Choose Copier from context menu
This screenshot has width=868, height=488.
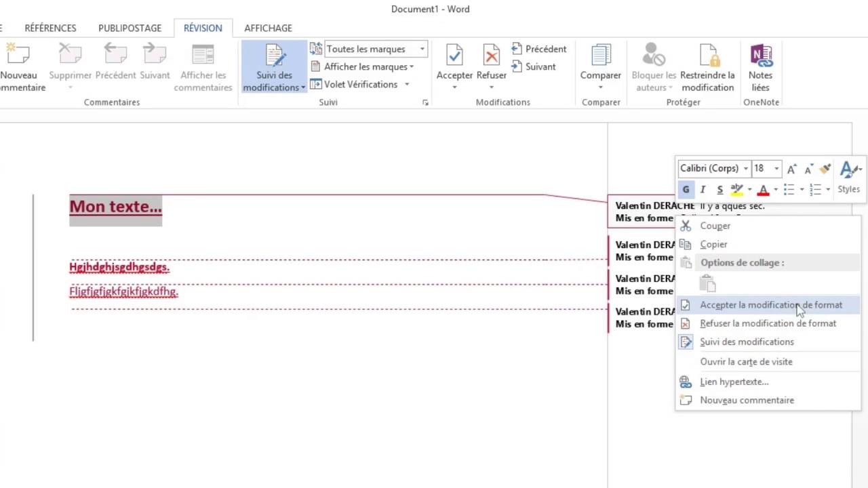click(x=768, y=244)
